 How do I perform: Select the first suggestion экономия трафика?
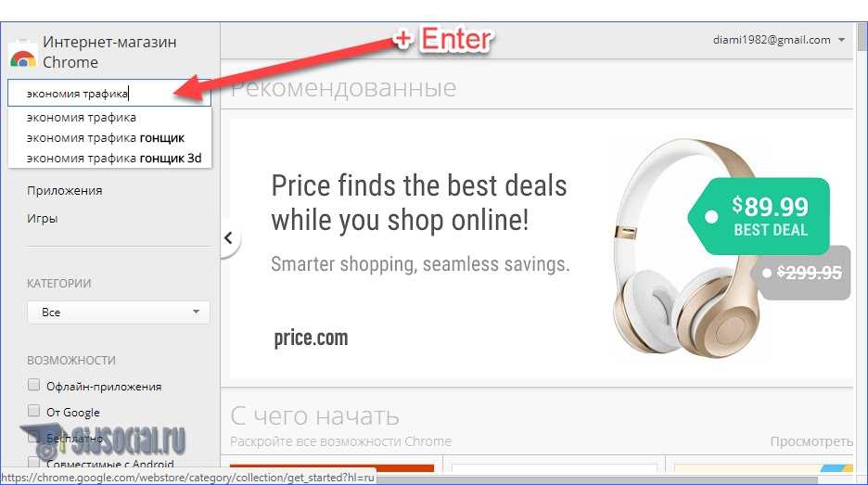(82, 118)
